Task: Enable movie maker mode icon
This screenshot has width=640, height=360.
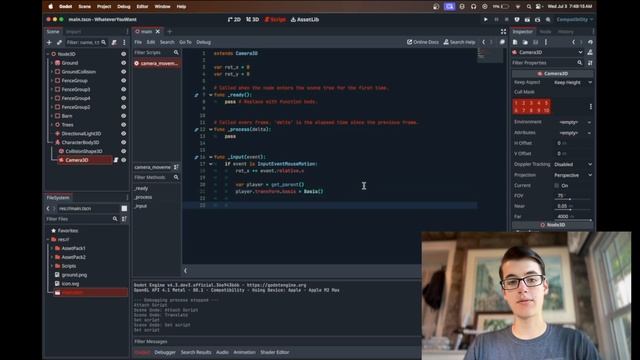Action: [x=548, y=19]
